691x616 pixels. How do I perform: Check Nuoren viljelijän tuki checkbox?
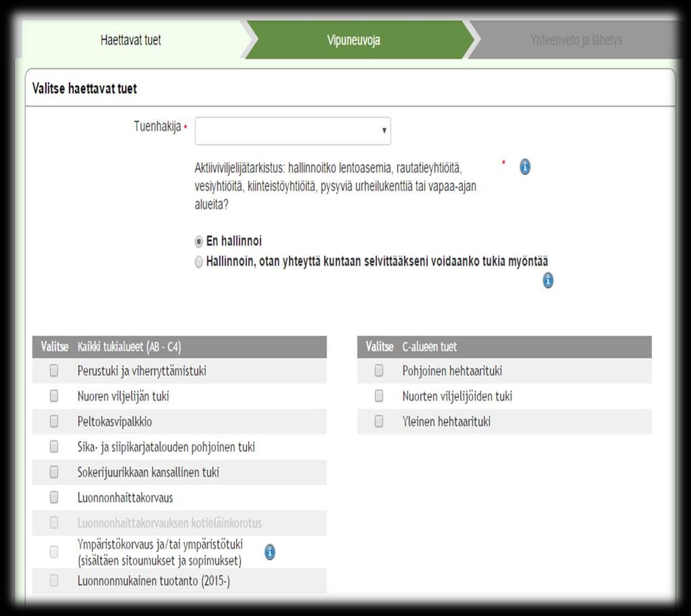[x=54, y=396]
